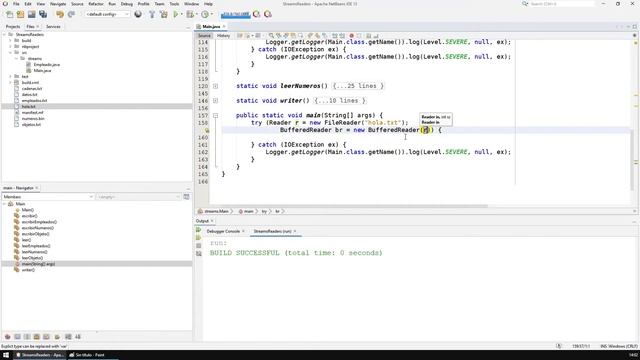Open the Members dropdown in Navigator
640x360 pixels.
point(48,197)
